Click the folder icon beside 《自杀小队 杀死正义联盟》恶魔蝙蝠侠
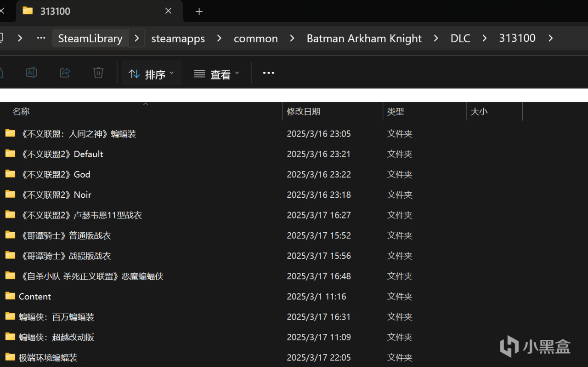588x367 pixels. [x=10, y=275]
